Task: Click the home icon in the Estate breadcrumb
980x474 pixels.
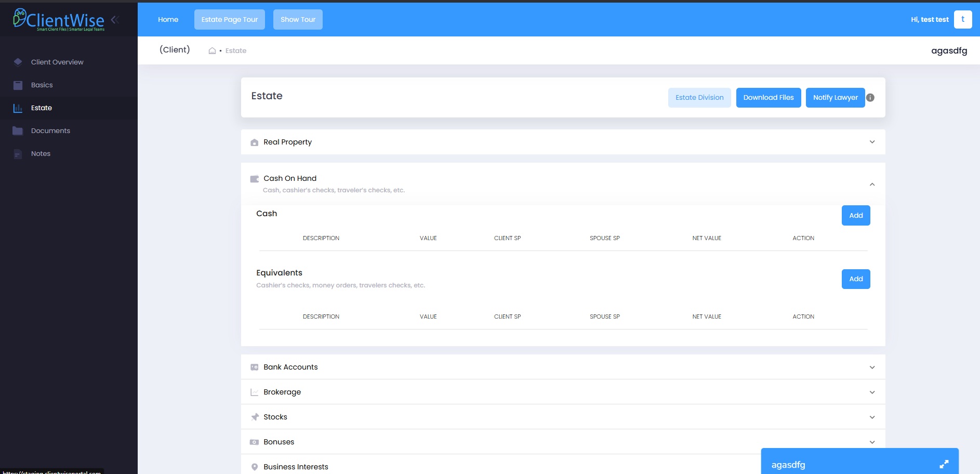Action: click(x=212, y=50)
